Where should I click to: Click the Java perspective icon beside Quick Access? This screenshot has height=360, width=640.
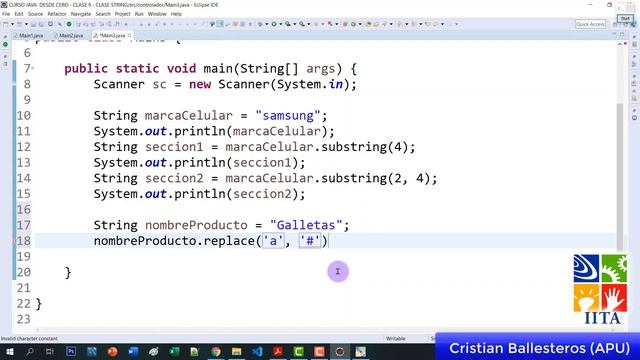633,24
